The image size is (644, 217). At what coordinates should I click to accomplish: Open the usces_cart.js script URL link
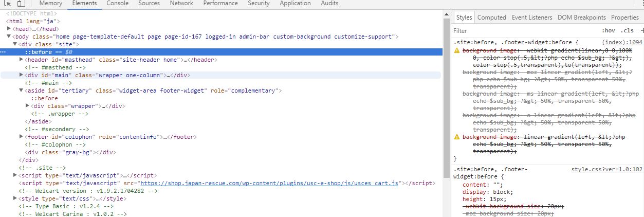click(x=269, y=183)
